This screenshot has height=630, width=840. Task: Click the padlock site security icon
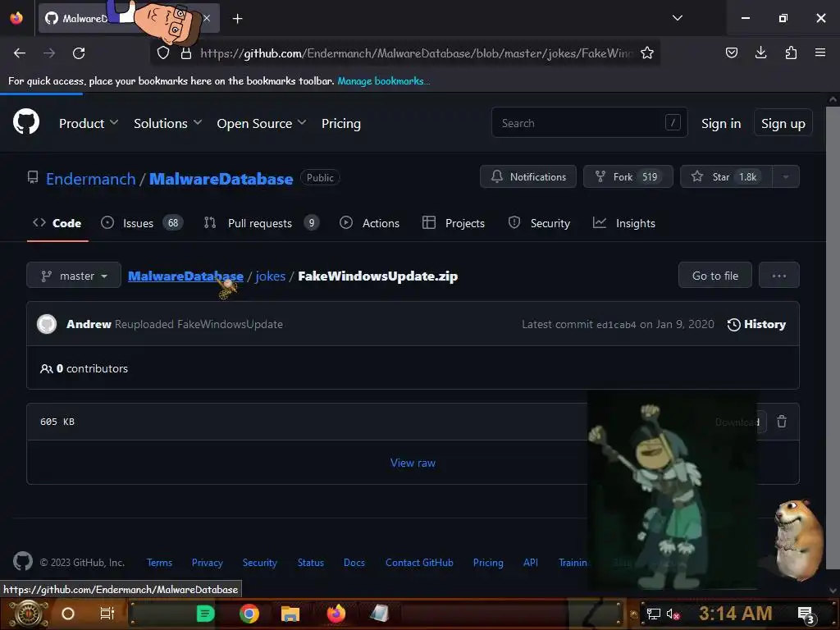(x=186, y=53)
